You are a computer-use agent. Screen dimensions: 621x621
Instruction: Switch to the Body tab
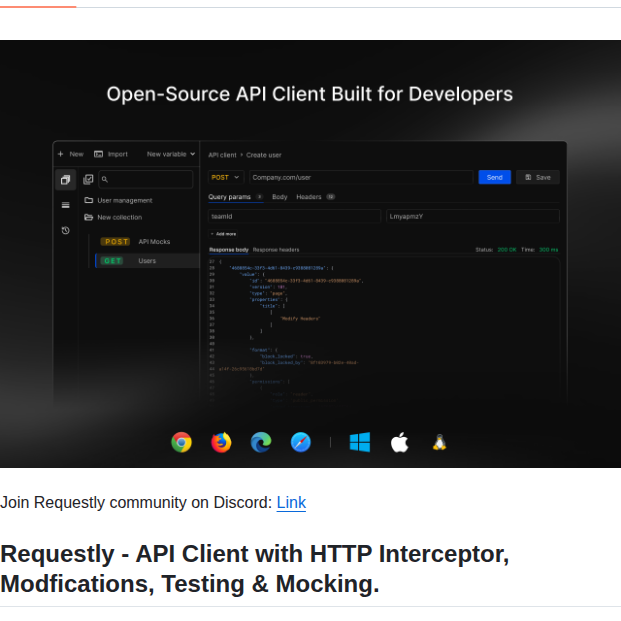point(280,197)
